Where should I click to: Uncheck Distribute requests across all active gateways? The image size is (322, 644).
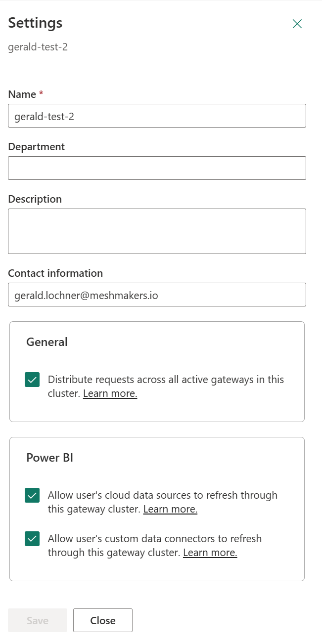(32, 380)
